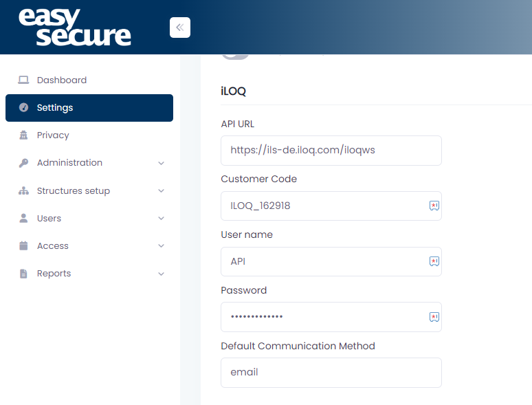
Task: Click password manager icon in Customer Code field
Action: tap(434, 206)
